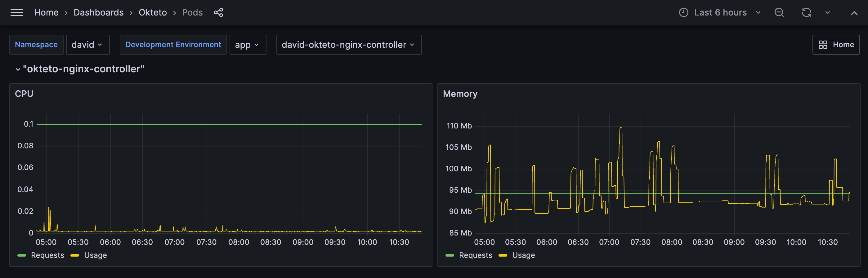Toggle Usage series in CPU legend

95,255
